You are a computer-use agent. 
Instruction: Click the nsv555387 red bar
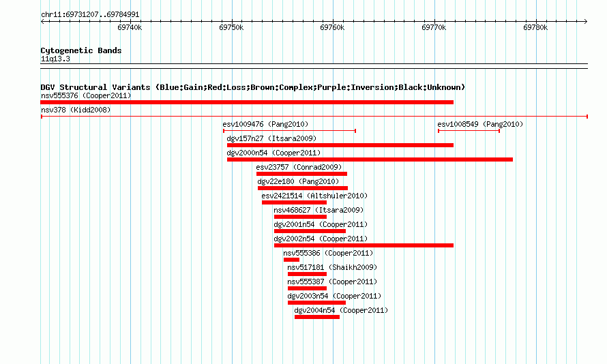[307, 288]
